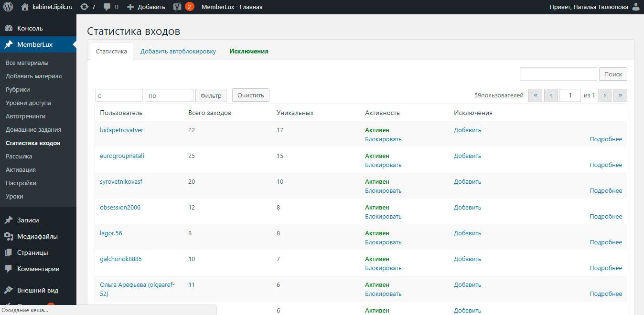Click the Медиафайлы media icon
Image resolution: width=644 pixels, height=315 pixels.
tap(9, 236)
